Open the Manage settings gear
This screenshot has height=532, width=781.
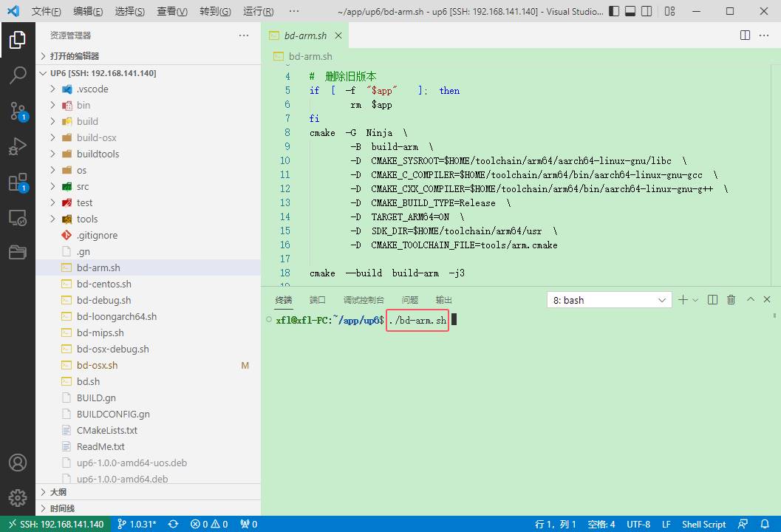pyautogui.click(x=18, y=497)
